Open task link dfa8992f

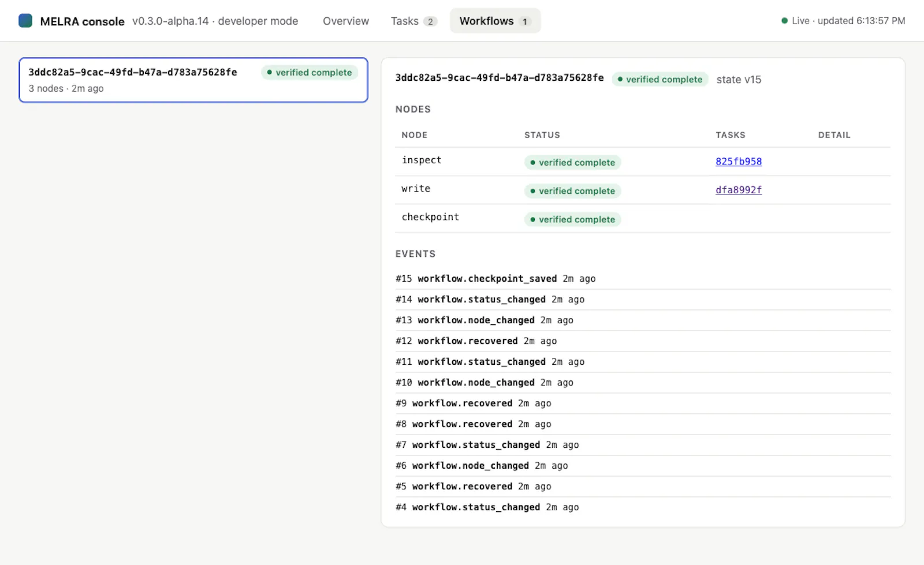pyautogui.click(x=739, y=190)
